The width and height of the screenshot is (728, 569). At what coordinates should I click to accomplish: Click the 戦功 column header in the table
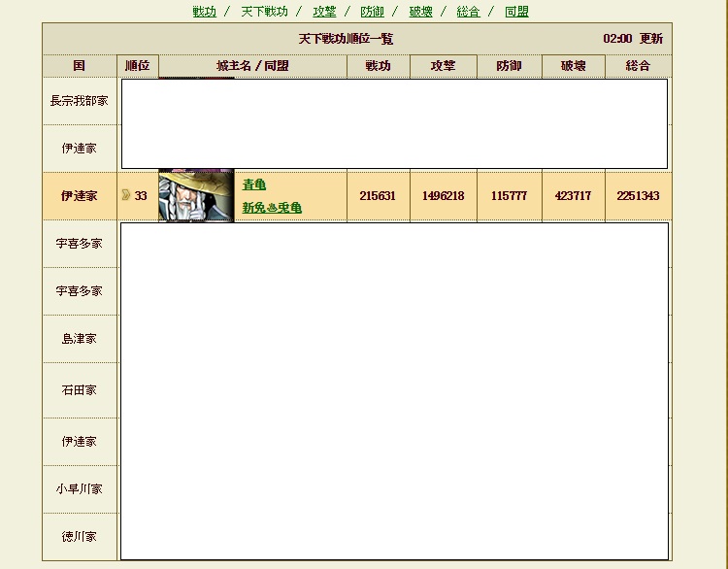[x=378, y=65]
